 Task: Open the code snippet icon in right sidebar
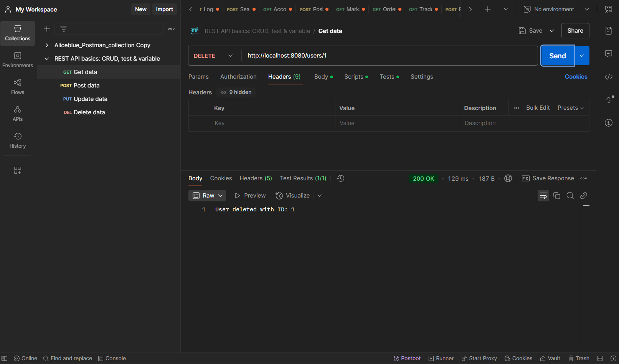(x=609, y=77)
